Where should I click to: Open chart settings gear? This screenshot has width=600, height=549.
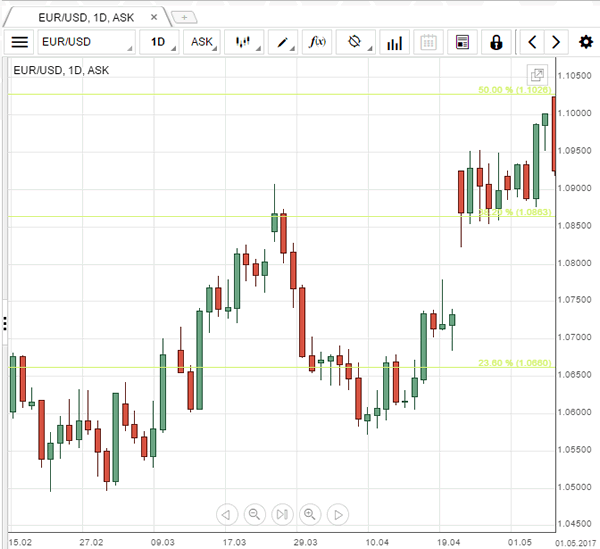(586, 42)
